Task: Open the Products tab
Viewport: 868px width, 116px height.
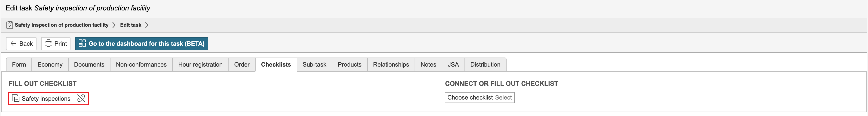Action: 349,64
